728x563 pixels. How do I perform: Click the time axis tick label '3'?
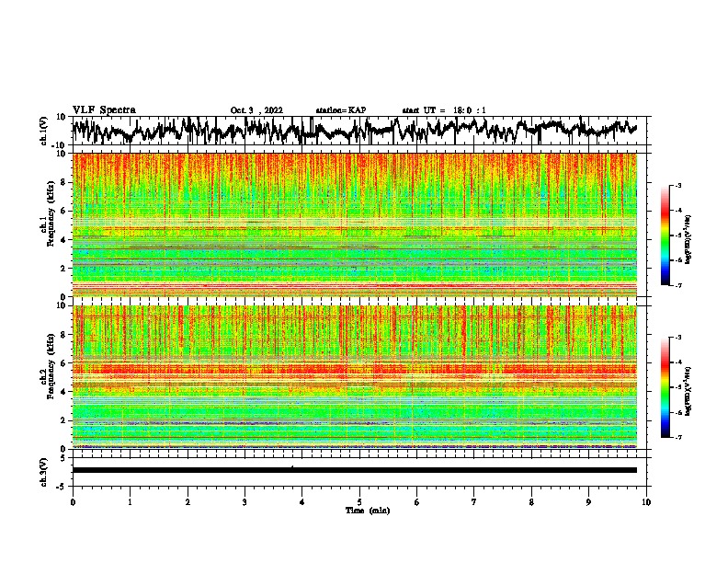click(245, 502)
